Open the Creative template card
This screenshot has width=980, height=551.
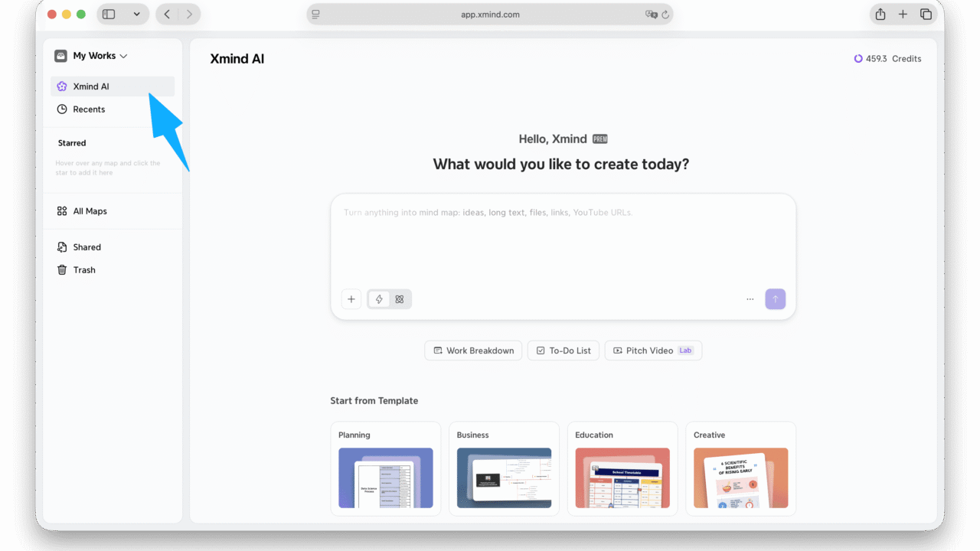click(741, 468)
